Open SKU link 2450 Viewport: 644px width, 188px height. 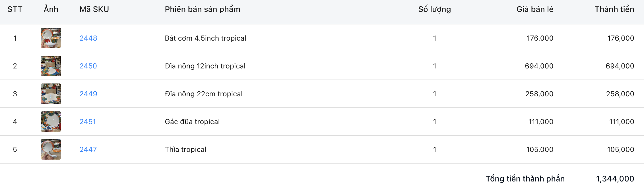tap(88, 66)
